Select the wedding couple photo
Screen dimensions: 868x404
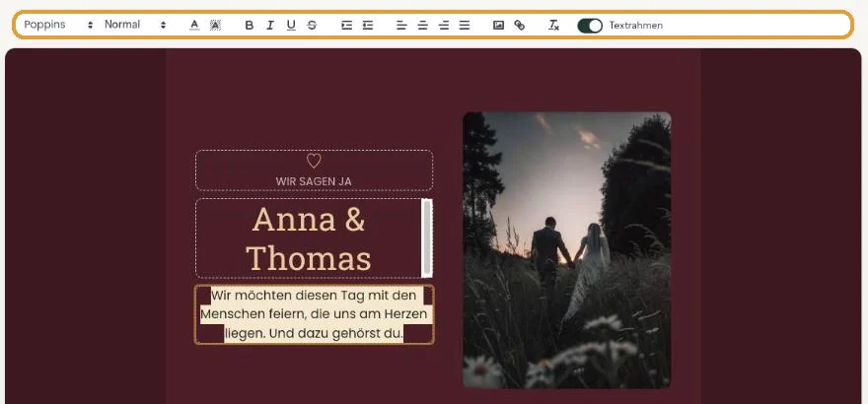tap(567, 250)
